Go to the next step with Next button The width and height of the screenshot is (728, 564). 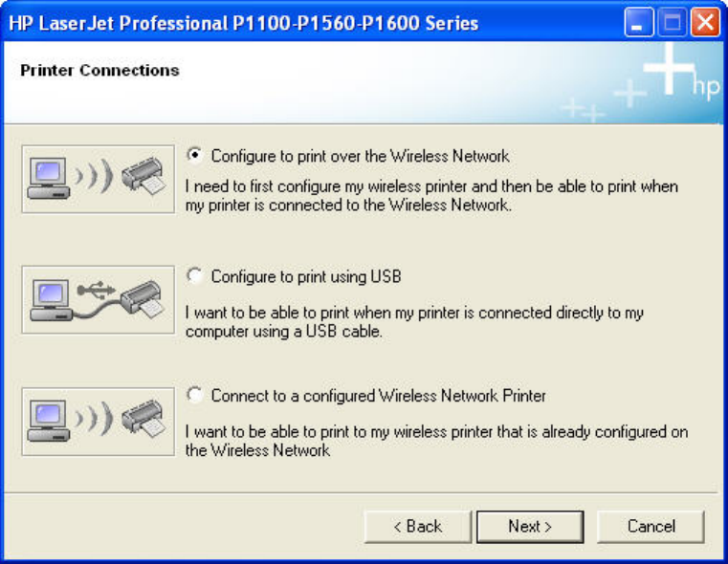(530, 527)
